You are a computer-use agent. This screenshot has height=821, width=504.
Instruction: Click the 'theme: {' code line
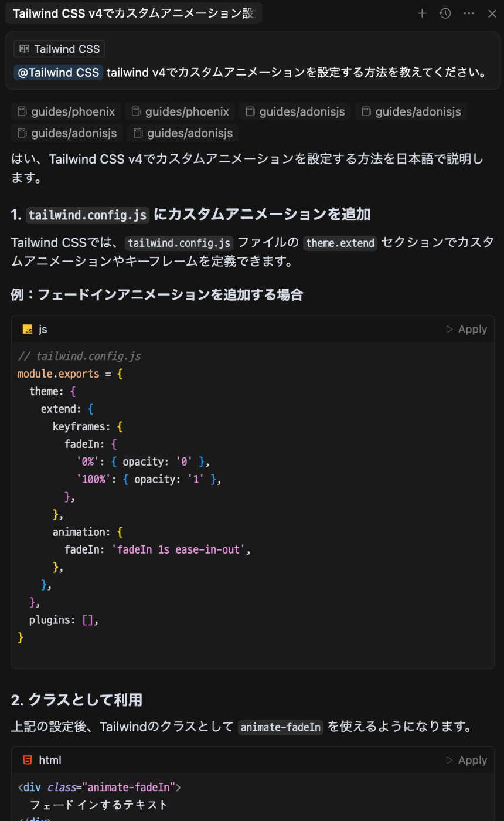pyautogui.click(x=53, y=391)
